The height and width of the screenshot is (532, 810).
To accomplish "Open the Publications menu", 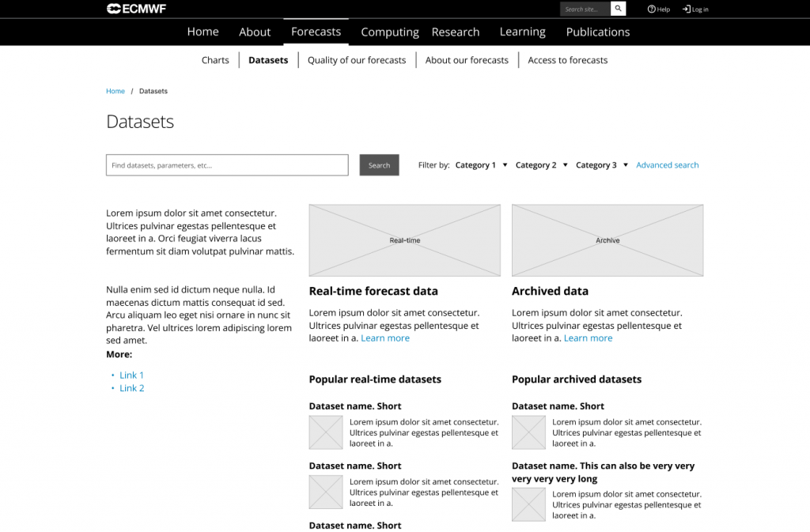I will coord(597,32).
